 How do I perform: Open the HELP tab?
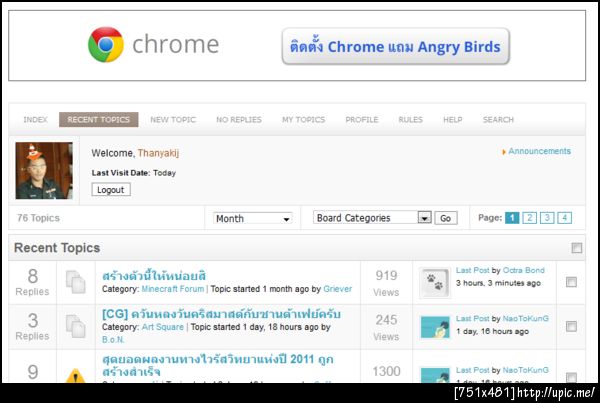(x=453, y=120)
